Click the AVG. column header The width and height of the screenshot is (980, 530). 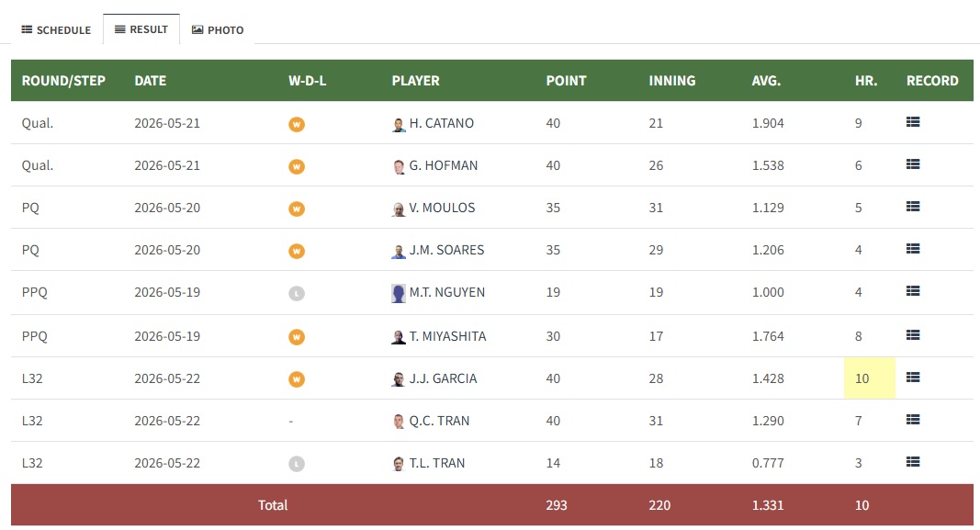tap(766, 81)
